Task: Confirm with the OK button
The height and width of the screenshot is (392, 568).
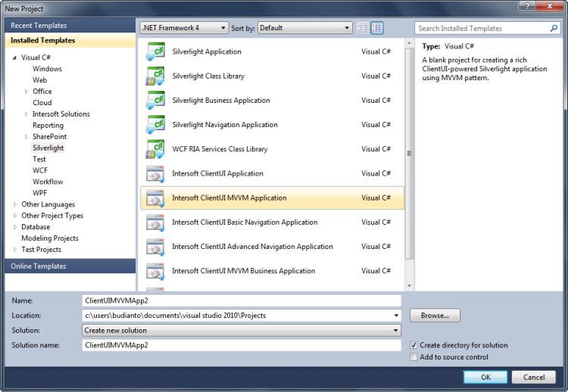Action: [x=485, y=377]
